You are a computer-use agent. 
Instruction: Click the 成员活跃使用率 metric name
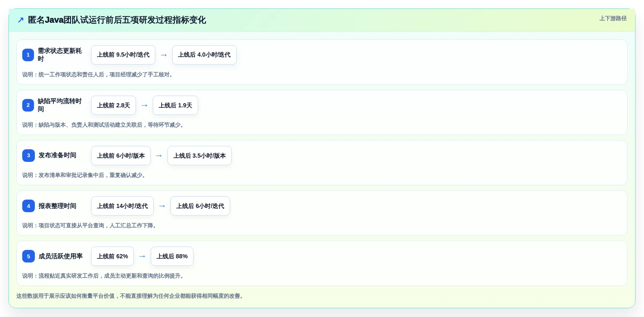pyautogui.click(x=60, y=256)
